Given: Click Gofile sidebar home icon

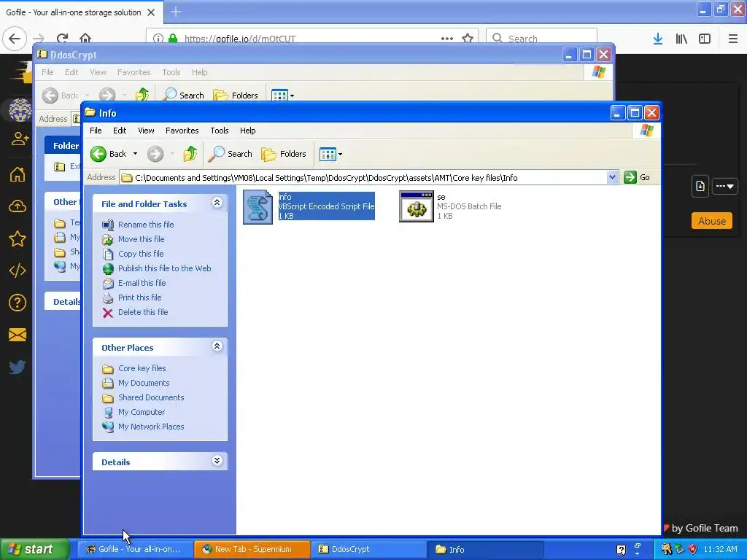Looking at the screenshot, I should [x=18, y=174].
